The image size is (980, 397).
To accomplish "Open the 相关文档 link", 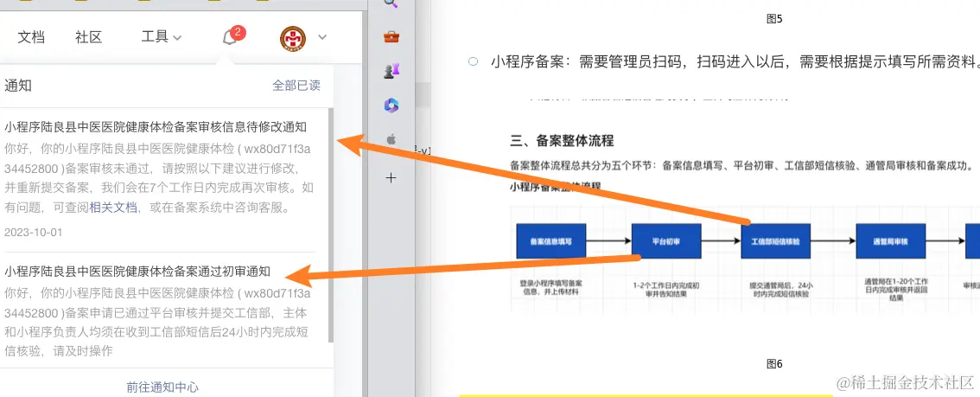I will (x=113, y=208).
